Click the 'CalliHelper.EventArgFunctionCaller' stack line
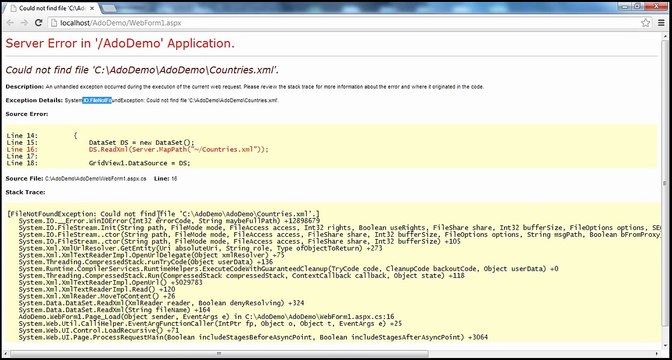This screenshot has height=360, width=672. coord(210,324)
